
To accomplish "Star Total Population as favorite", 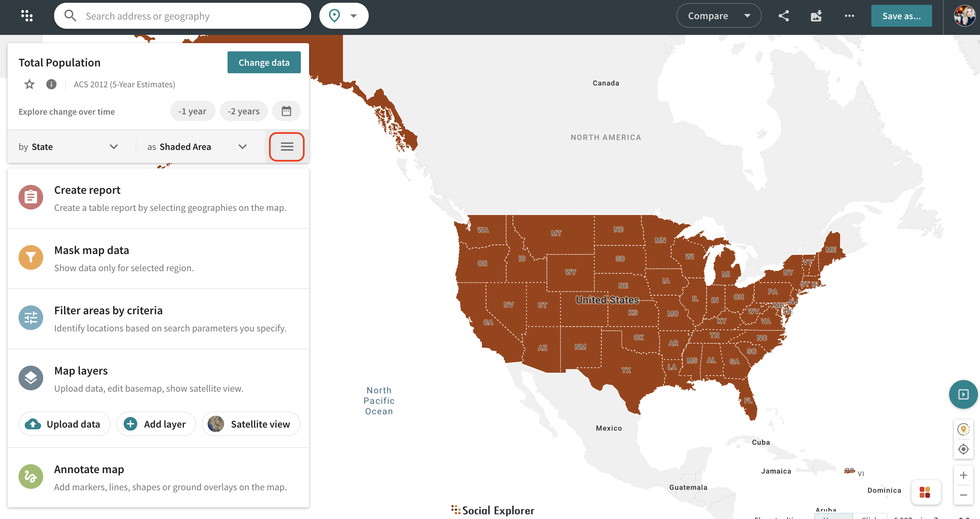I will [x=29, y=84].
